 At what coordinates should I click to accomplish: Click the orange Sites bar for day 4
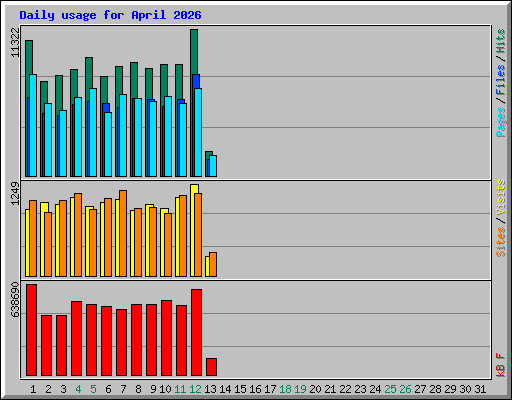tap(78, 235)
